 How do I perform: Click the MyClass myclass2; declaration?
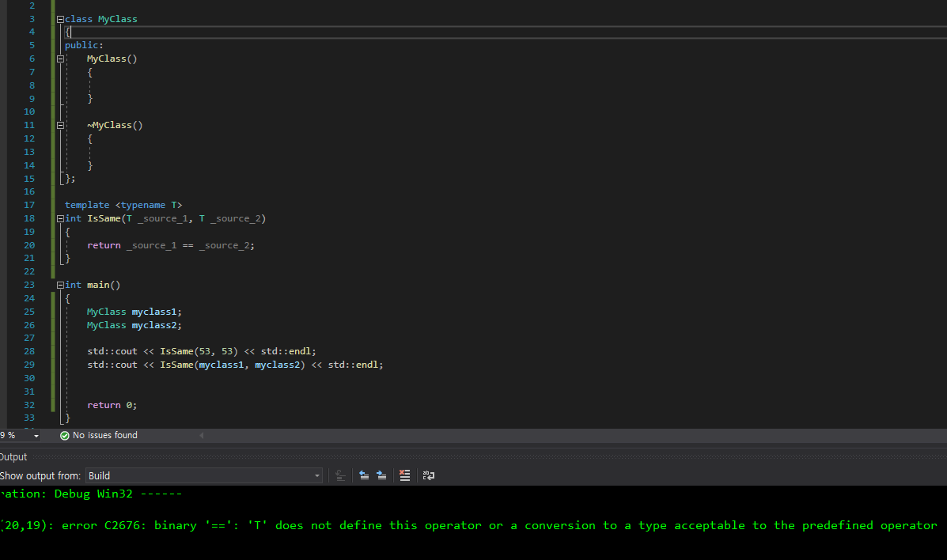pyautogui.click(x=134, y=325)
